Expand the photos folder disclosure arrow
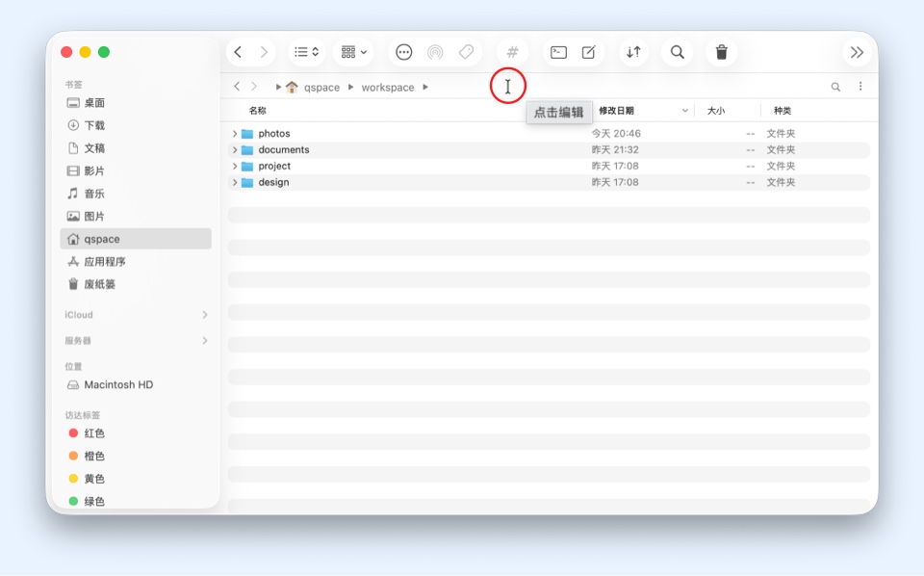924x576 pixels. coord(235,134)
